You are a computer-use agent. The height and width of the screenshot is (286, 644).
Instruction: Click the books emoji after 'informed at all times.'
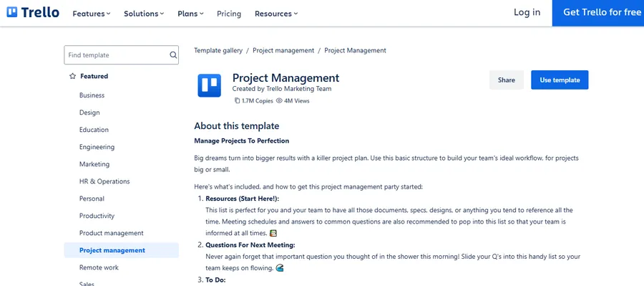click(273, 234)
